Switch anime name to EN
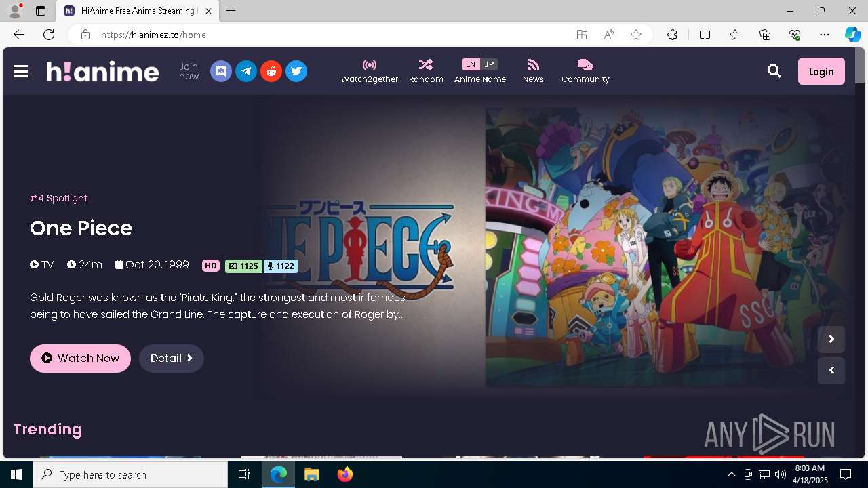 pos(471,64)
